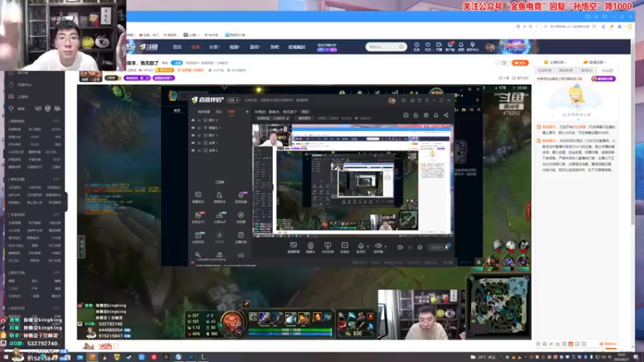Open the settings gear in streaming app bottom bar
Image resolution: width=644 pixels, height=362 pixels.
coord(419,248)
